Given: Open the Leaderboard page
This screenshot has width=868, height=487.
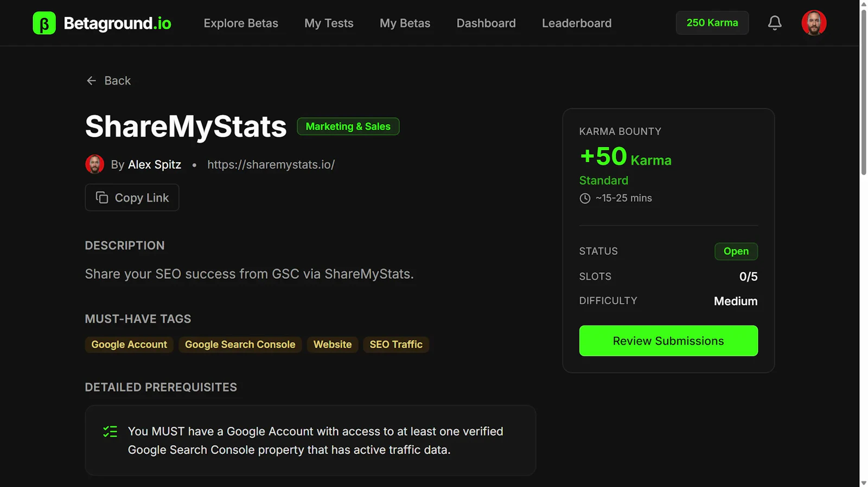Looking at the screenshot, I should click(577, 23).
